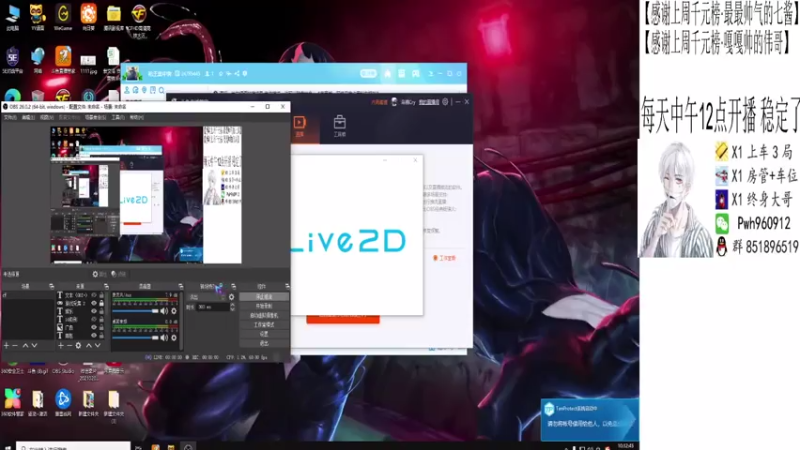Open 1111.jpg file on desktop

(x=88, y=63)
